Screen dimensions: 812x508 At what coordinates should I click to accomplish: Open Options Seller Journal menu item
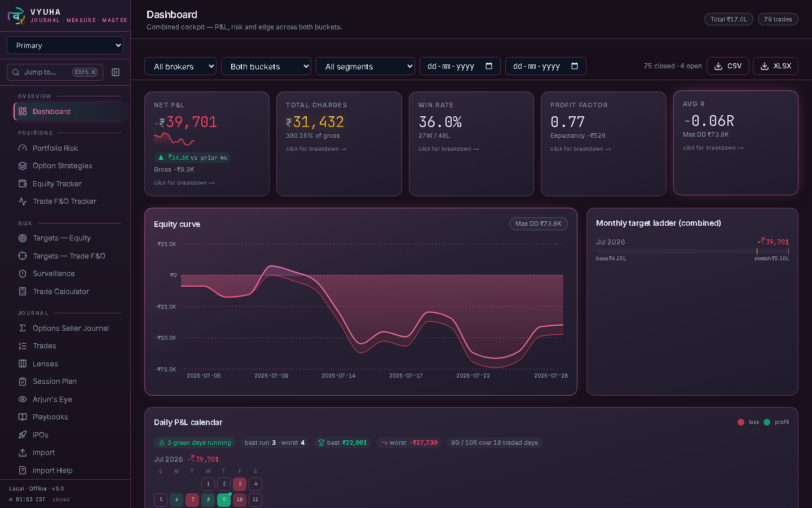(x=69, y=328)
